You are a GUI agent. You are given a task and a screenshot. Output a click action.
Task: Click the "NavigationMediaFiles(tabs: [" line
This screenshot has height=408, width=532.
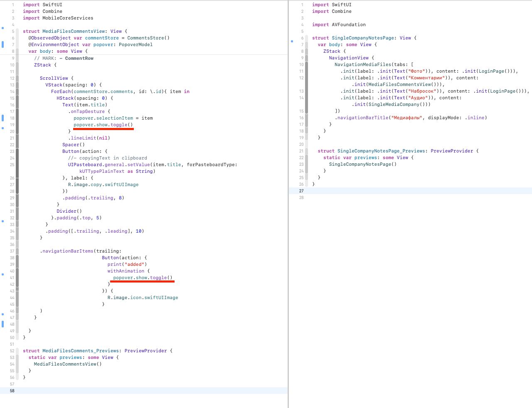click(x=374, y=64)
